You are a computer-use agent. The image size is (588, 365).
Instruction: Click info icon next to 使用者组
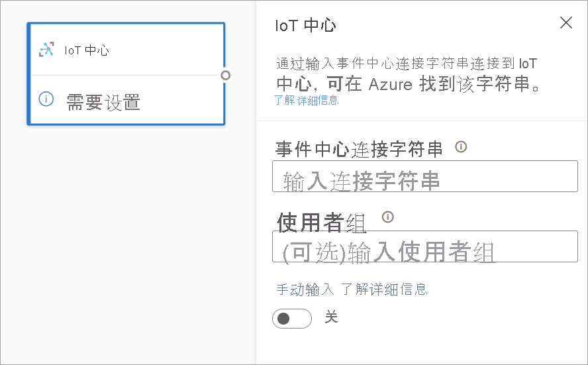(388, 217)
